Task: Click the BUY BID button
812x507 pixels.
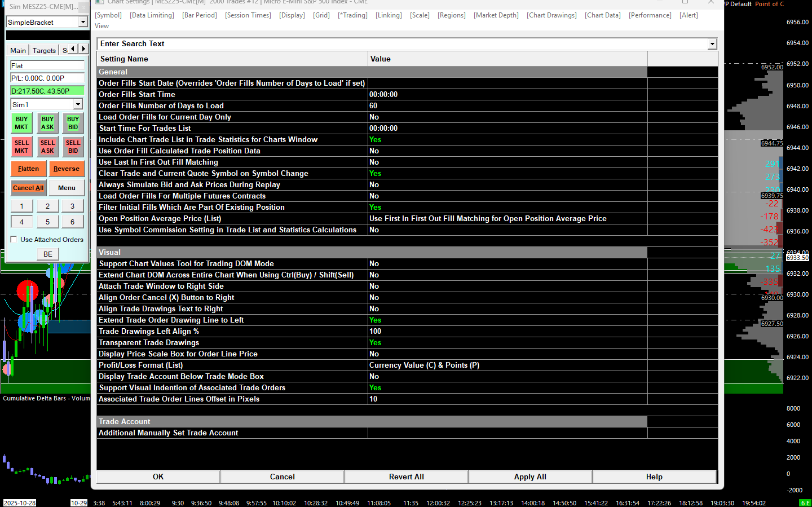Action: click(x=73, y=123)
